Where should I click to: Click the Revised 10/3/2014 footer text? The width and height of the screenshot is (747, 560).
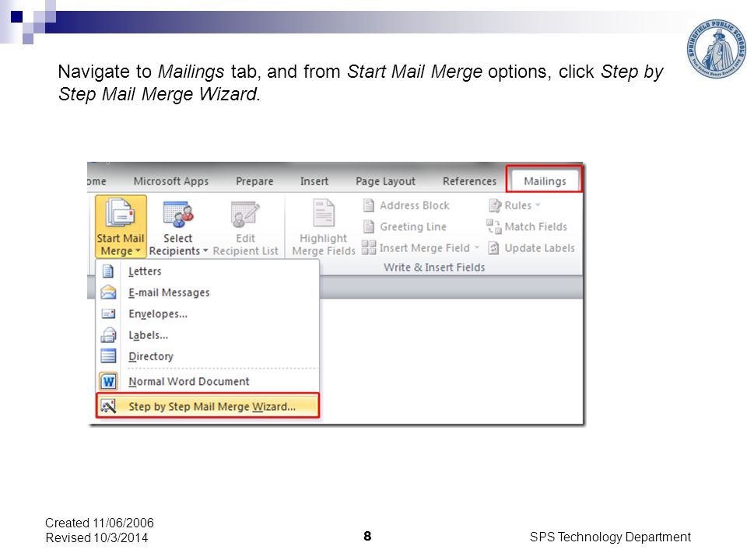96,537
